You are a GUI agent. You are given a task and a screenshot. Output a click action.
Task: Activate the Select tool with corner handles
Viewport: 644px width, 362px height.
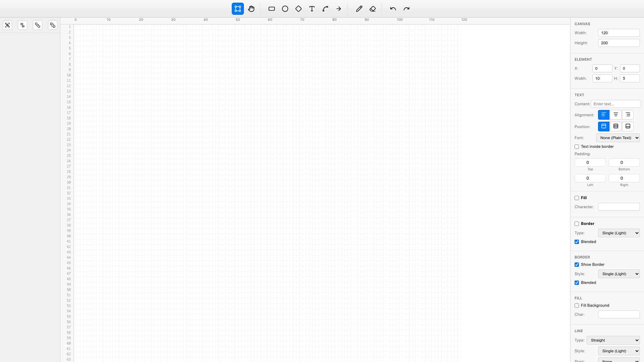tap(238, 9)
